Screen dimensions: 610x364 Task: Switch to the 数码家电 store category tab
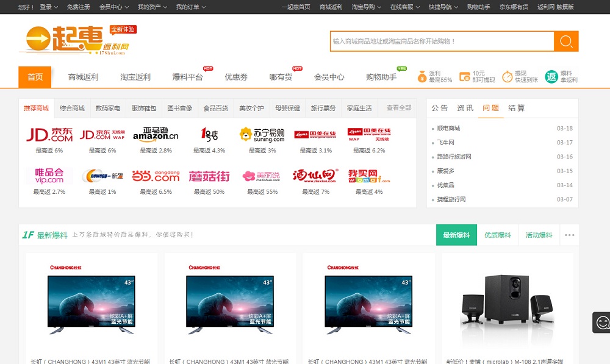click(x=108, y=108)
